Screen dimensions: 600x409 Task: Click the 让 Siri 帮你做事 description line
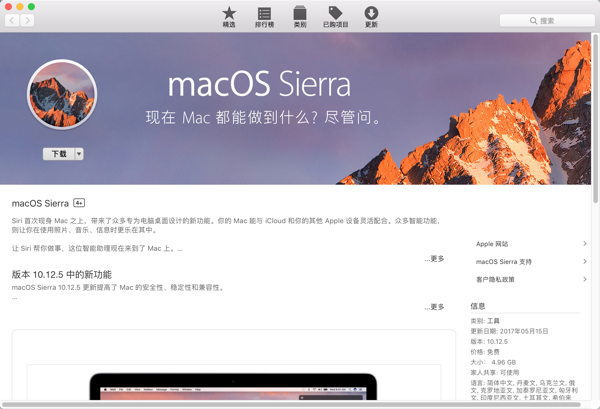(97, 249)
